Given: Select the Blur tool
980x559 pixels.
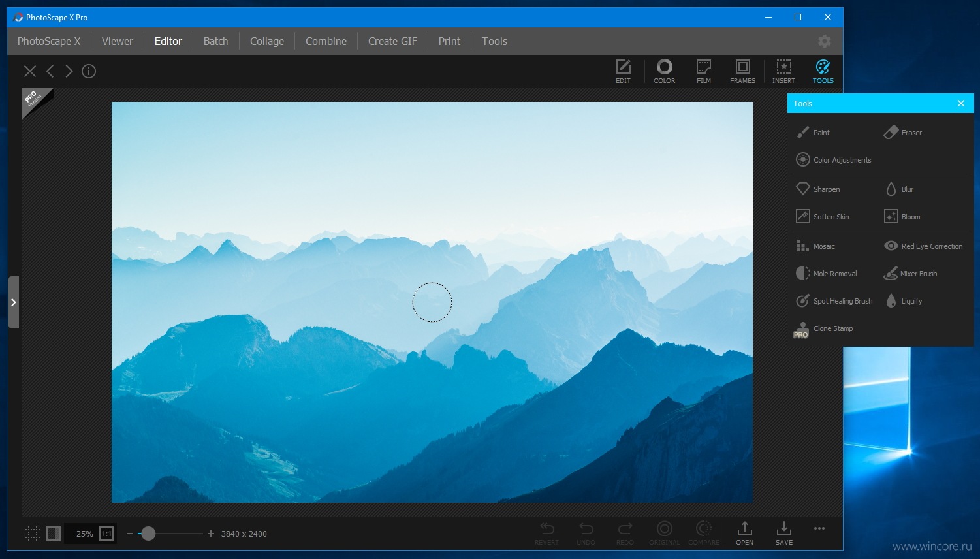Looking at the screenshot, I should 899,189.
